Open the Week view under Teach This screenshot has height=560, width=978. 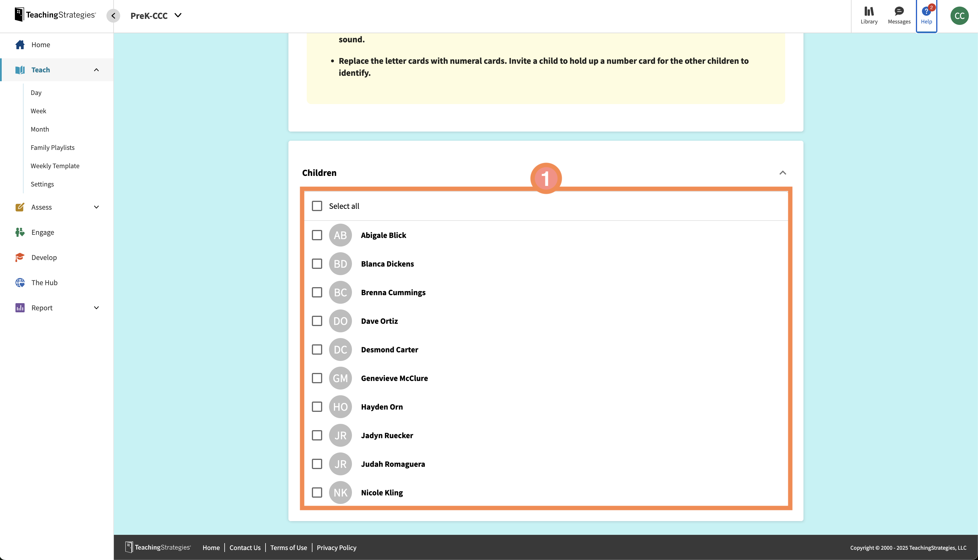[x=38, y=111]
